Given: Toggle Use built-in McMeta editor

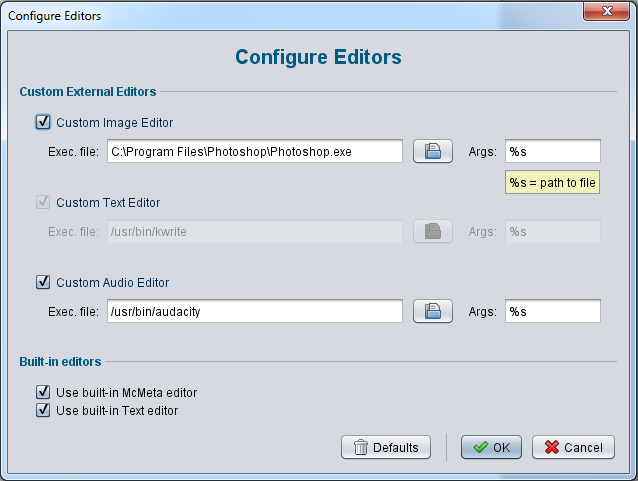Looking at the screenshot, I should (x=43, y=393).
